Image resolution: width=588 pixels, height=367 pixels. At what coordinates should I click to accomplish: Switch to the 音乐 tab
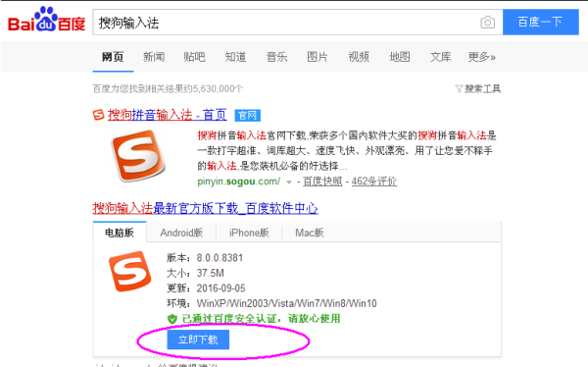pyautogui.click(x=276, y=57)
